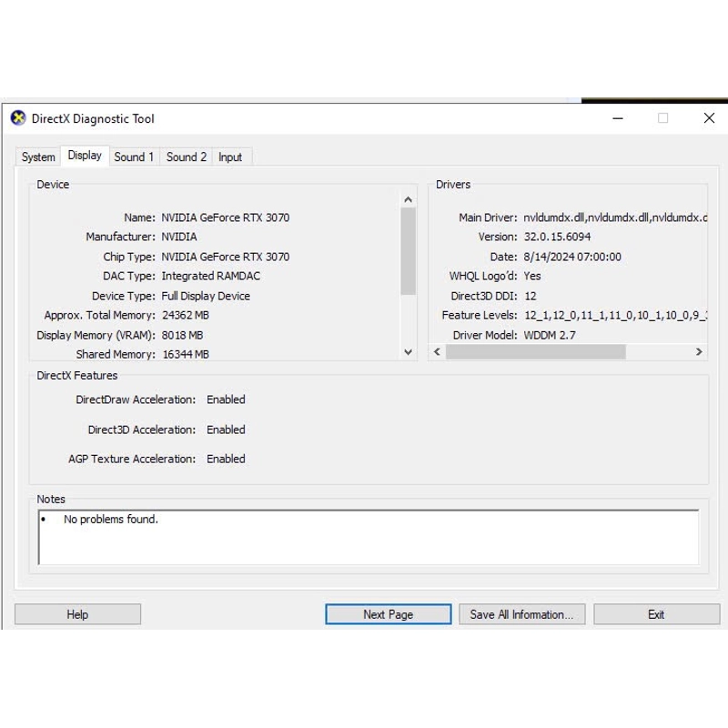This screenshot has height=728, width=728.
Task: Click the Direct3D Acceleration Enabled value
Action: (226, 430)
